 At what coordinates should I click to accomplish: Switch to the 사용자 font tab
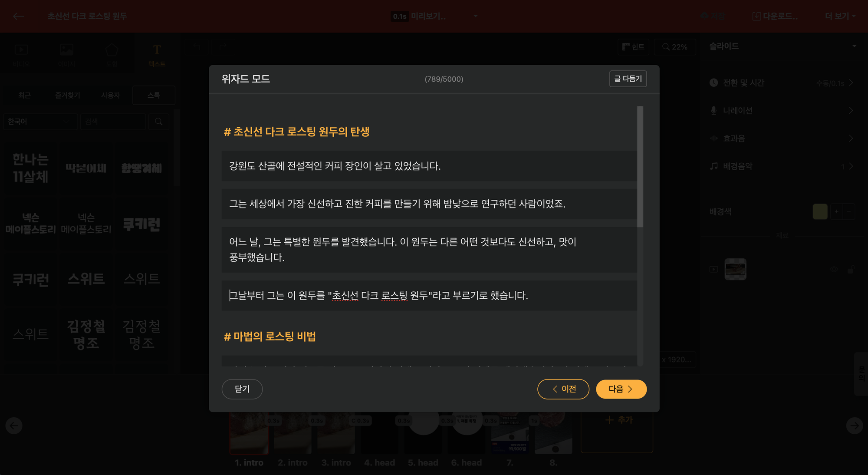pyautogui.click(x=110, y=95)
